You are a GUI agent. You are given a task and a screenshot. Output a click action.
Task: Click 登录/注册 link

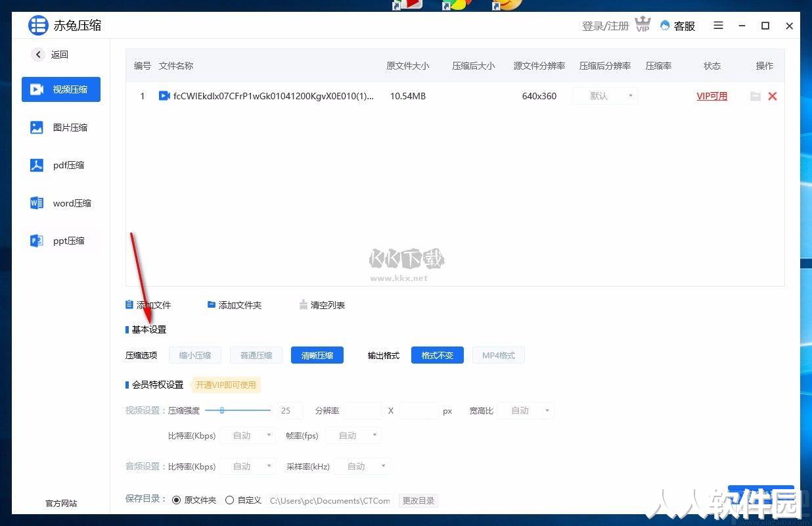(x=605, y=26)
